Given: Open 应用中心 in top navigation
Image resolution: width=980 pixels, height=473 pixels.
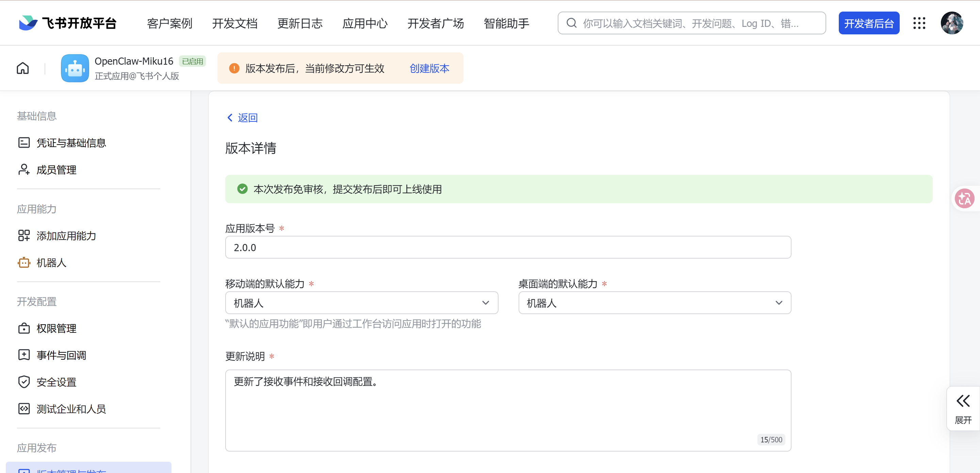Looking at the screenshot, I should 365,23.
